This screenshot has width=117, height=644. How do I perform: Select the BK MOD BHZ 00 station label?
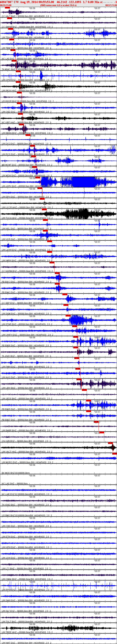coord(16,473)
